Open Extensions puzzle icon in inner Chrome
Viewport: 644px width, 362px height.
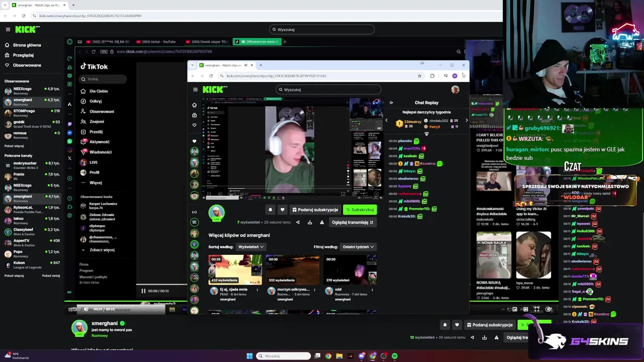pyautogui.click(x=432, y=76)
